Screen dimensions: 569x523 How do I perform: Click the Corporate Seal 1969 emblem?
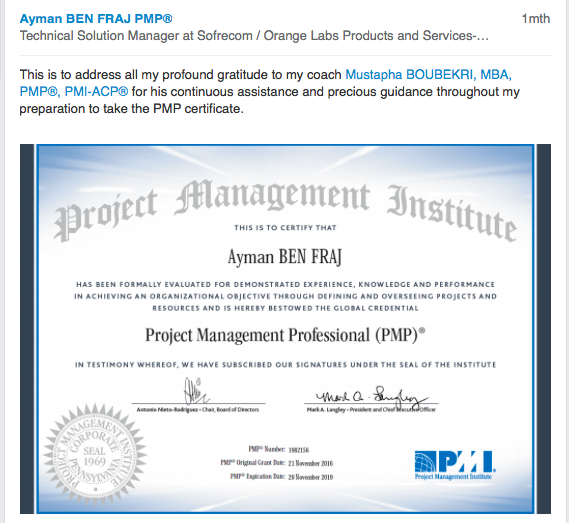pos(95,455)
